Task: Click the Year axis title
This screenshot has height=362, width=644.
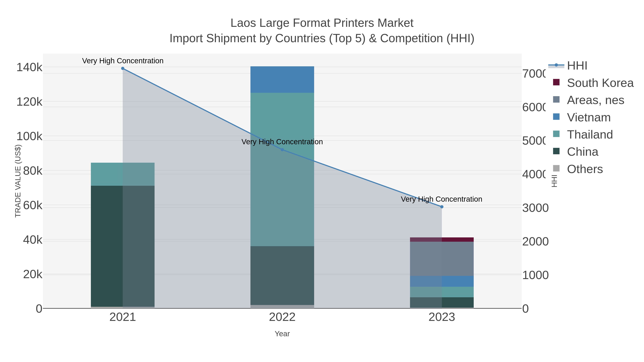Action: 282,334
